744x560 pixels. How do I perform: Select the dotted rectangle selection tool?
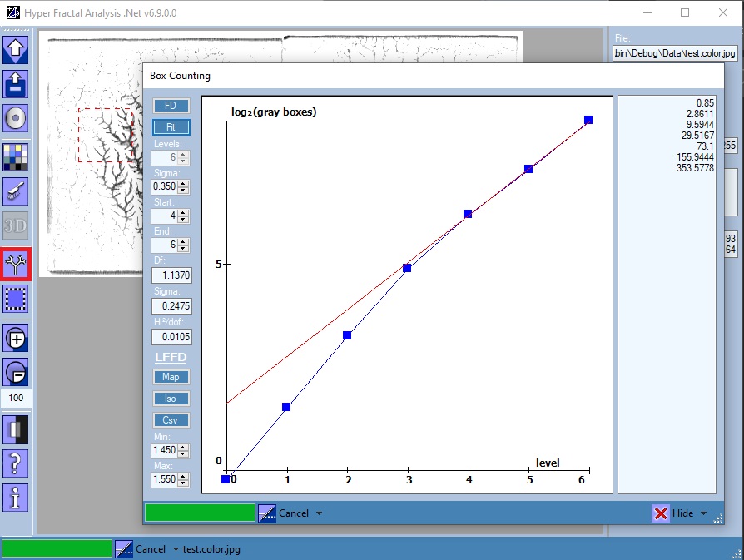tap(16, 298)
